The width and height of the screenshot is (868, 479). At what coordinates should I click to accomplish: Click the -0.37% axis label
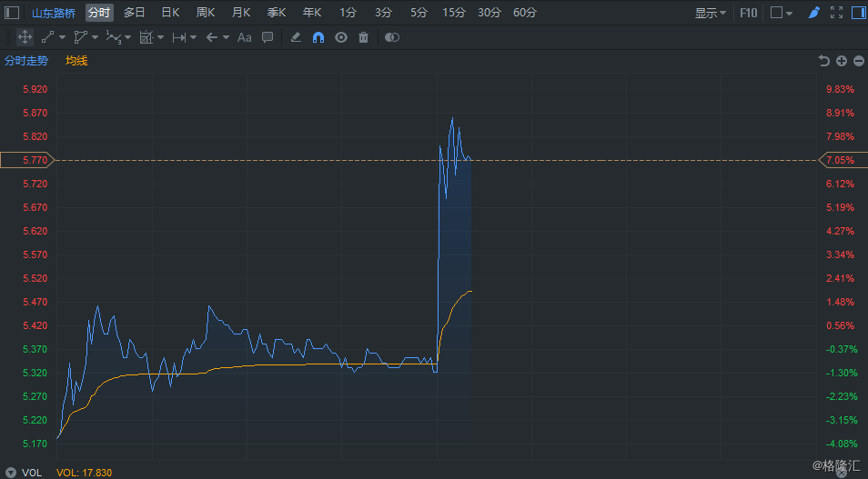pyautogui.click(x=842, y=349)
